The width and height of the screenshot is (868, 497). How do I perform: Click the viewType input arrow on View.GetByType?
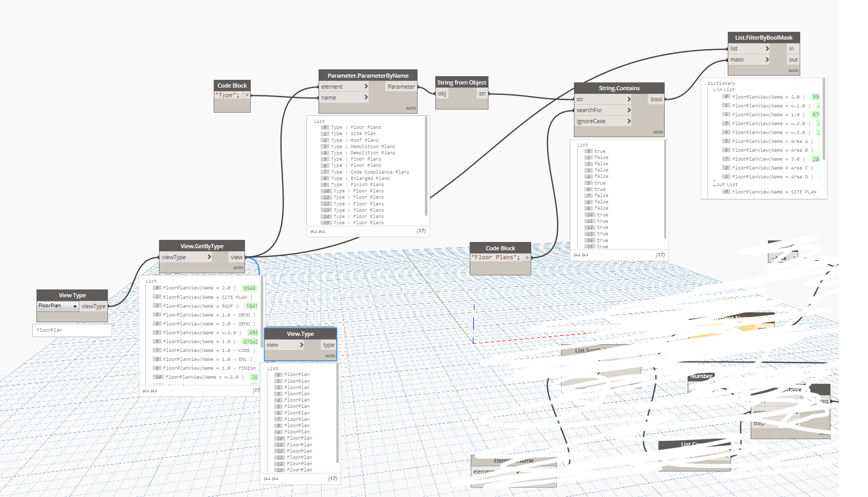click(209, 257)
